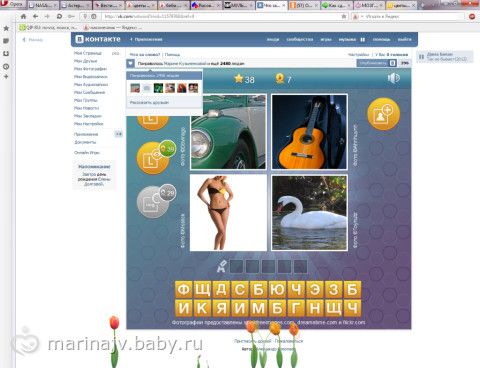This screenshot has height=368, width=480.
Task: Click the invite friend round gold button
Action: (x=383, y=114)
